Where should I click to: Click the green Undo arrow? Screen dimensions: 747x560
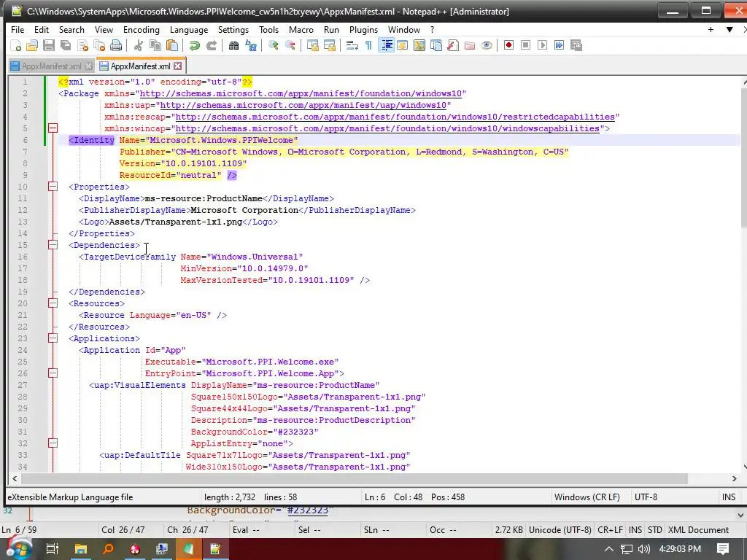194,46
